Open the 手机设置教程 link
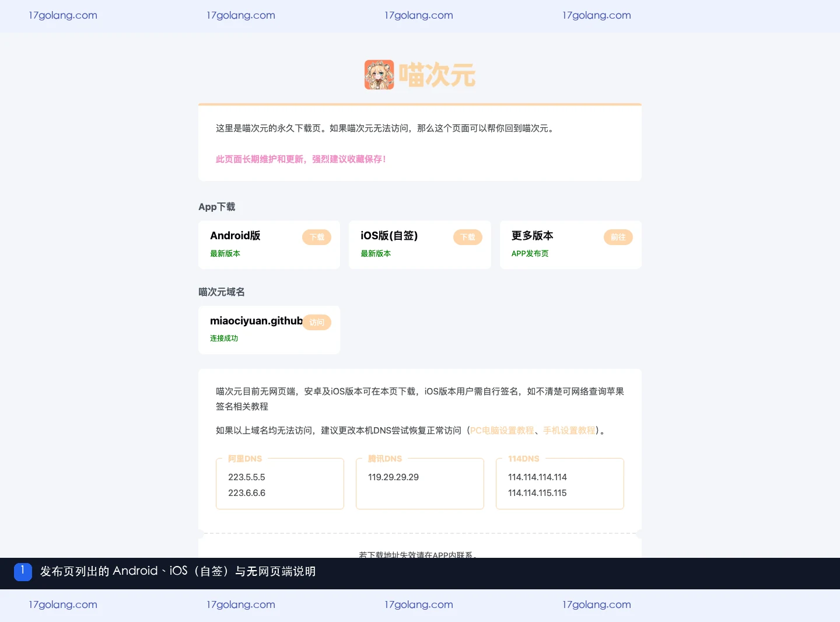This screenshot has height=622, width=840. pos(569,431)
